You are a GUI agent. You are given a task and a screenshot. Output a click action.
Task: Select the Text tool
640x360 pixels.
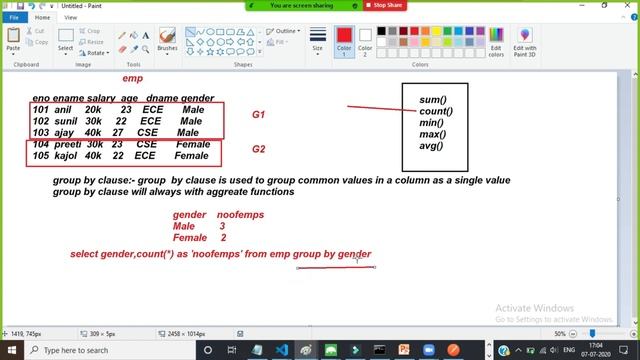[x=145, y=36]
